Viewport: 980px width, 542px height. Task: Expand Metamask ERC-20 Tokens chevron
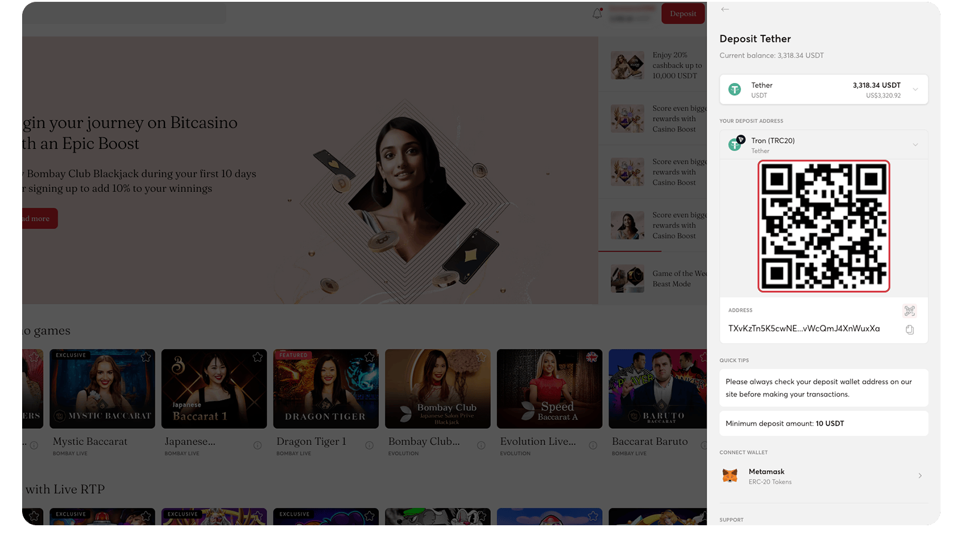(x=920, y=476)
